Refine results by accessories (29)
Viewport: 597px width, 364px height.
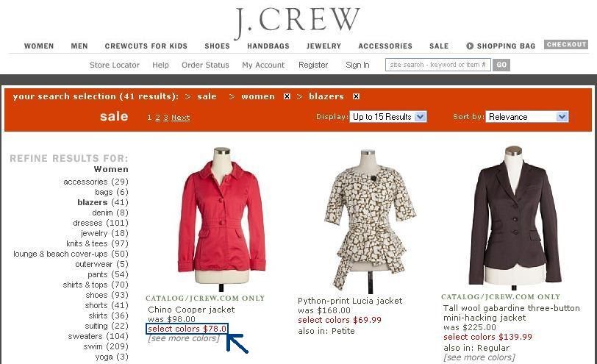pos(96,182)
